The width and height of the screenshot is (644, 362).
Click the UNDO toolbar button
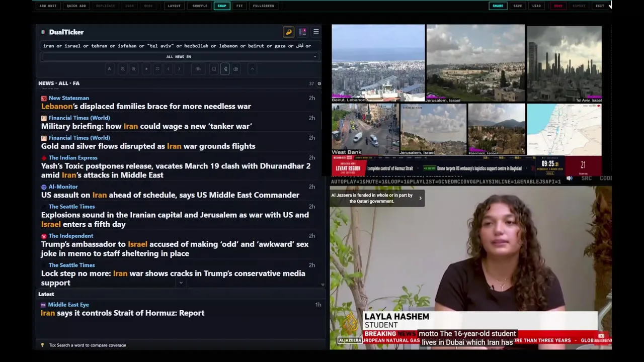coord(130,6)
